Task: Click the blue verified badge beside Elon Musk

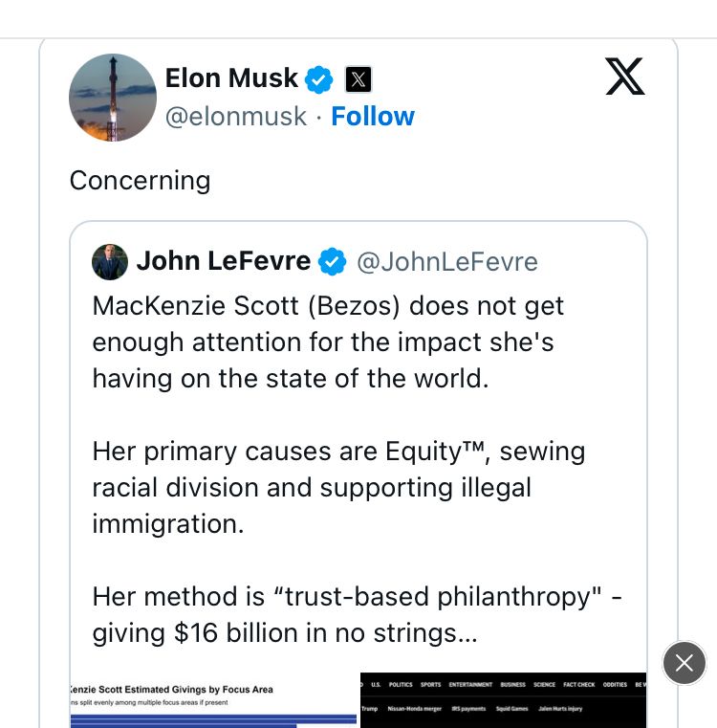Action: (318, 79)
